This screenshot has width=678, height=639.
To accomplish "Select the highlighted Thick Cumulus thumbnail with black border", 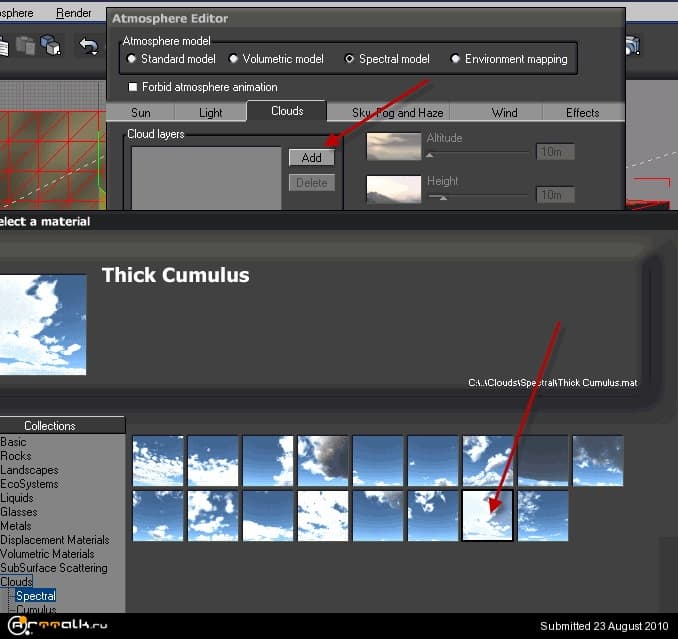I will tap(488, 515).
